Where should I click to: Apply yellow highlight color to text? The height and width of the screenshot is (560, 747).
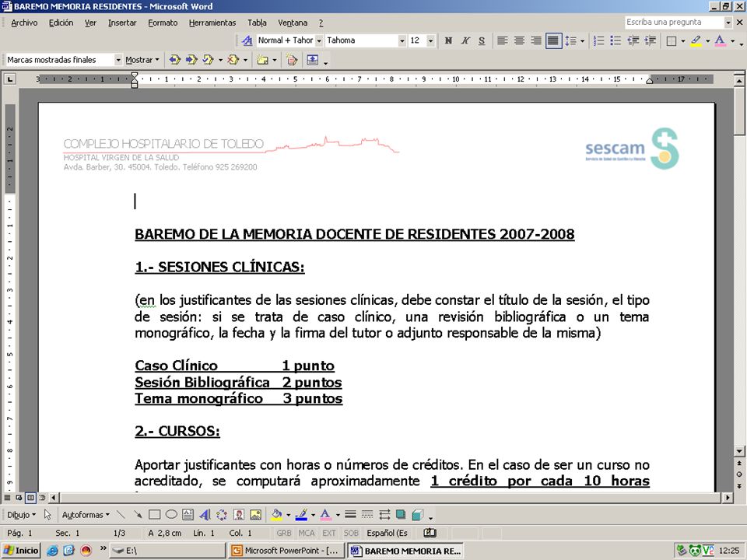coord(696,40)
